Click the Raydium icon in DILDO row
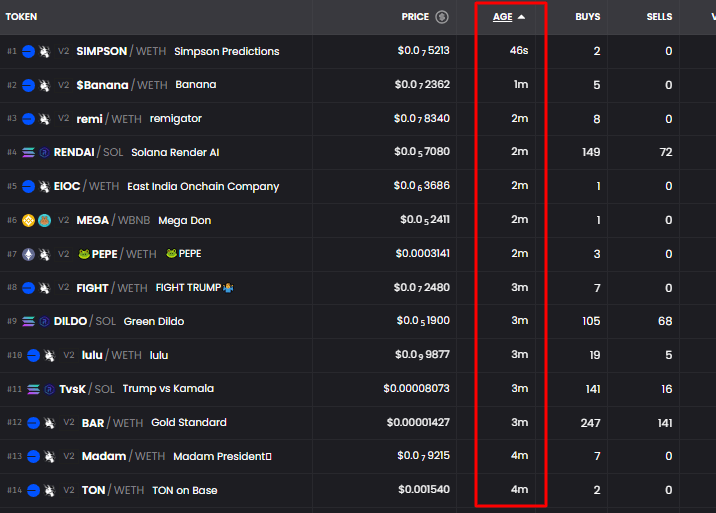 pyautogui.click(x=44, y=322)
